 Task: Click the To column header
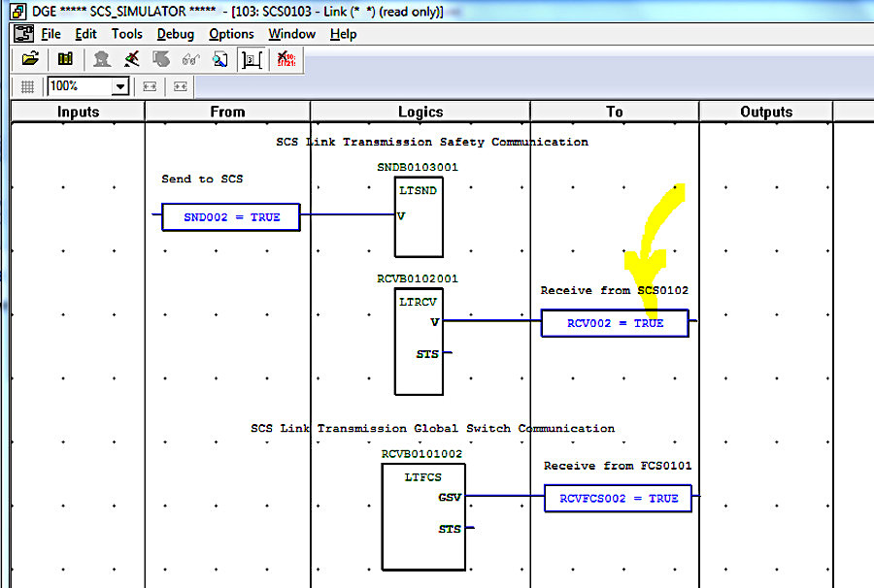tap(615, 112)
